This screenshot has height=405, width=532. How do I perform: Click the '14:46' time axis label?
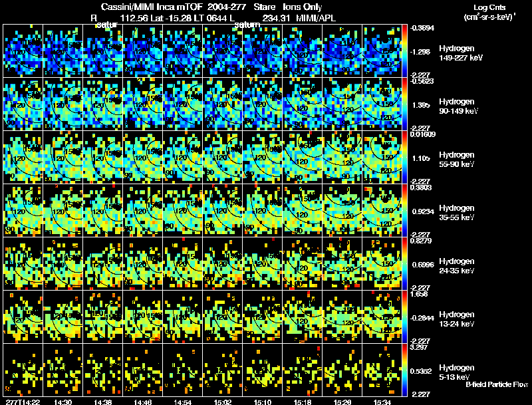[x=143, y=402]
